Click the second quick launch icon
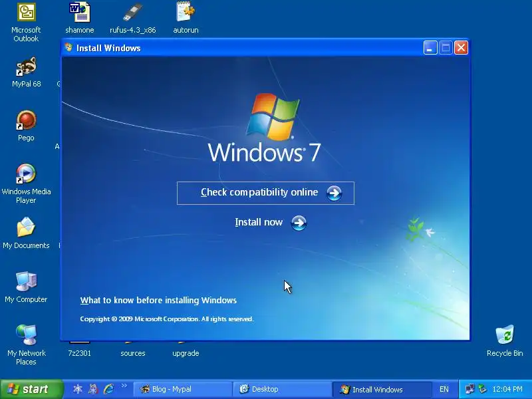The image size is (532, 399). (93, 389)
